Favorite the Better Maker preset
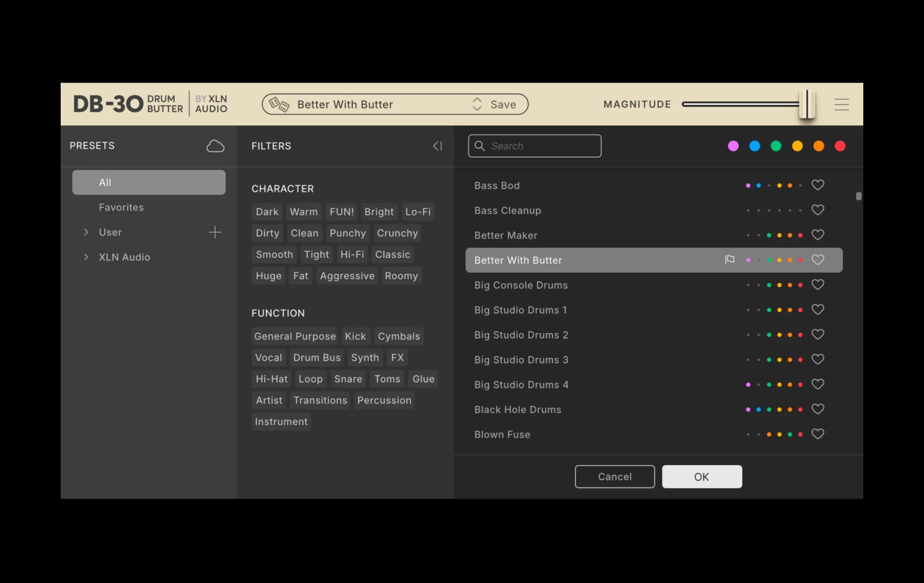Viewport: 924px width, 583px height. click(x=818, y=235)
